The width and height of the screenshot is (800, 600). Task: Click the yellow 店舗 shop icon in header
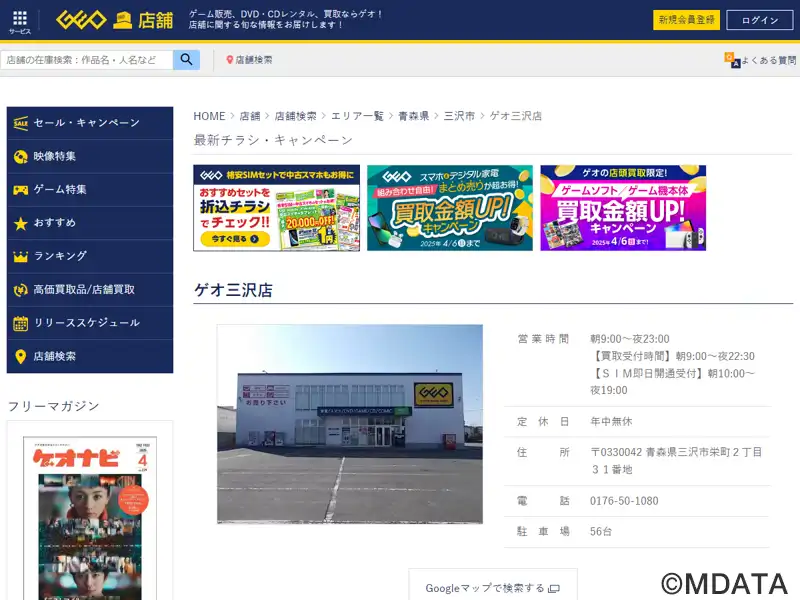(122, 21)
